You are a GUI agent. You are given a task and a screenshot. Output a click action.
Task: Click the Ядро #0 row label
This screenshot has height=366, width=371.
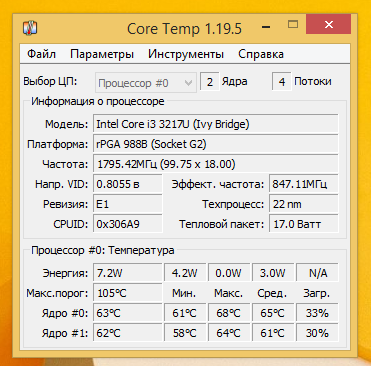click(65, 313)
